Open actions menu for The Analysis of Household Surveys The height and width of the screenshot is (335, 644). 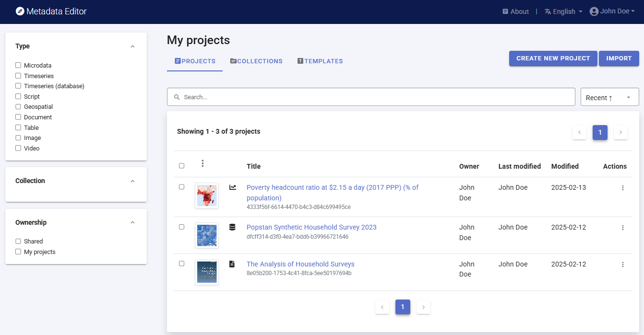(x=622, y=265)
